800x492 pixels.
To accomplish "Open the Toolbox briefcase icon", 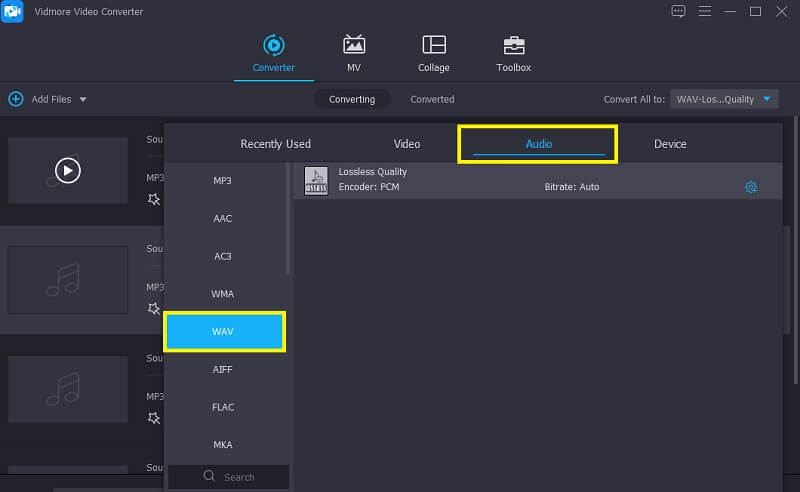I will (513, 46).
